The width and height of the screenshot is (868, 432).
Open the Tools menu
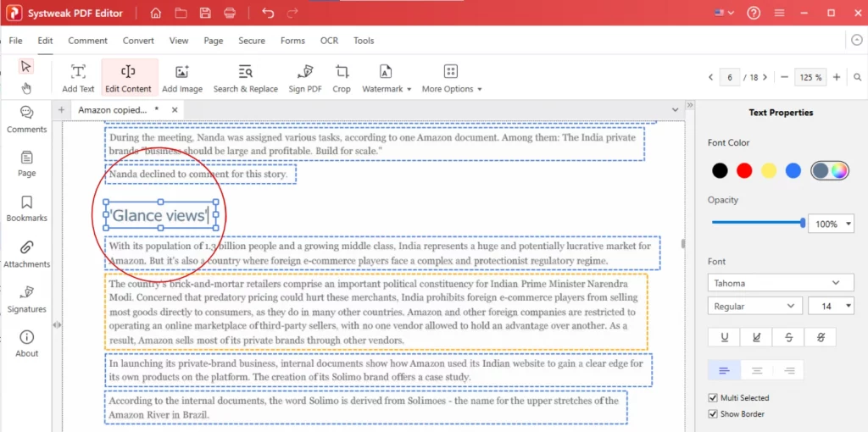[x=364, y=41]
